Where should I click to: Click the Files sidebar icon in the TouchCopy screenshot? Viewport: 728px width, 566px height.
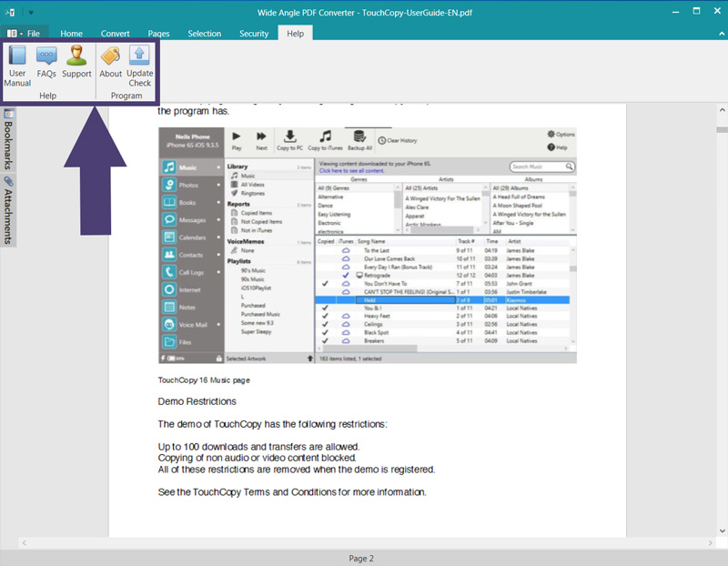tap(169, 342)
